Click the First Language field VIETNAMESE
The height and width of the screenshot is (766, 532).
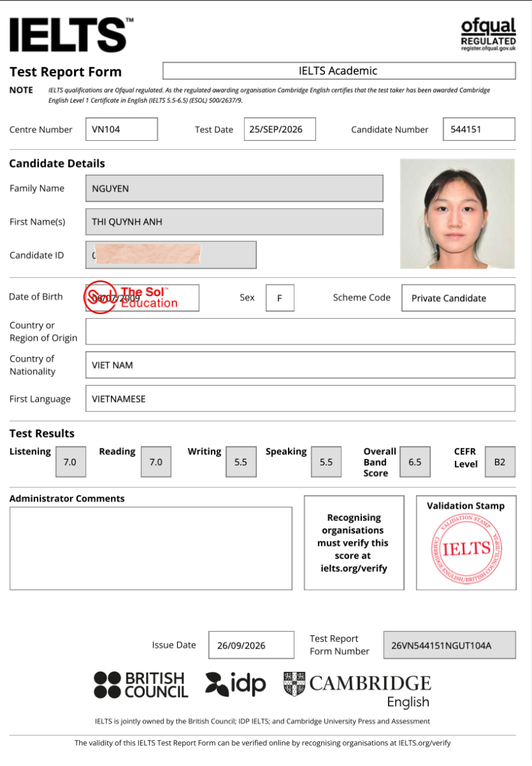click(300, 399)
